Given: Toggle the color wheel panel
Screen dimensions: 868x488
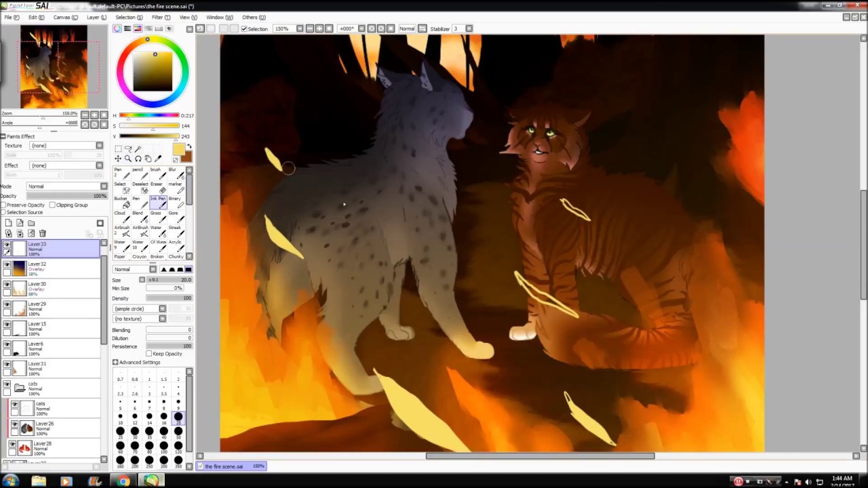Looking at the screenshot, I should pyautogui.click(x=117, y=28).
